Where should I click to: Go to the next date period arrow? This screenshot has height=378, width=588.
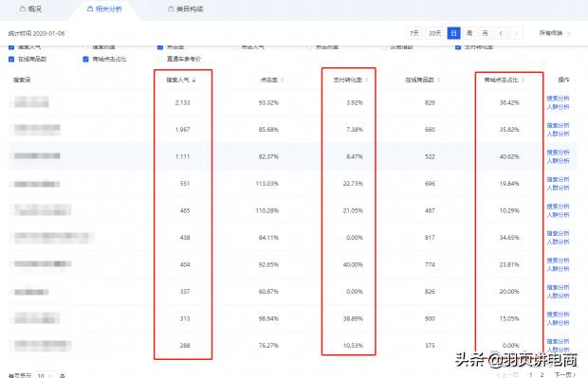pyautogui.click(x=516, y=33)
